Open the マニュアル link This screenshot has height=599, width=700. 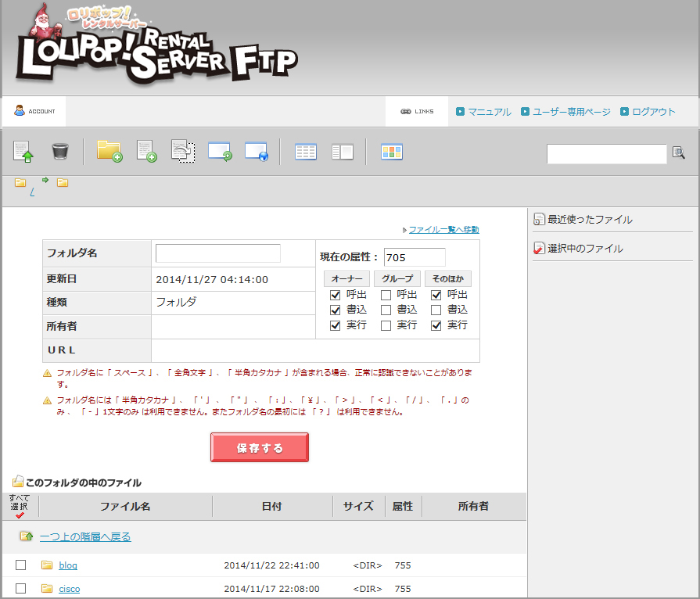tap(489, 112)
